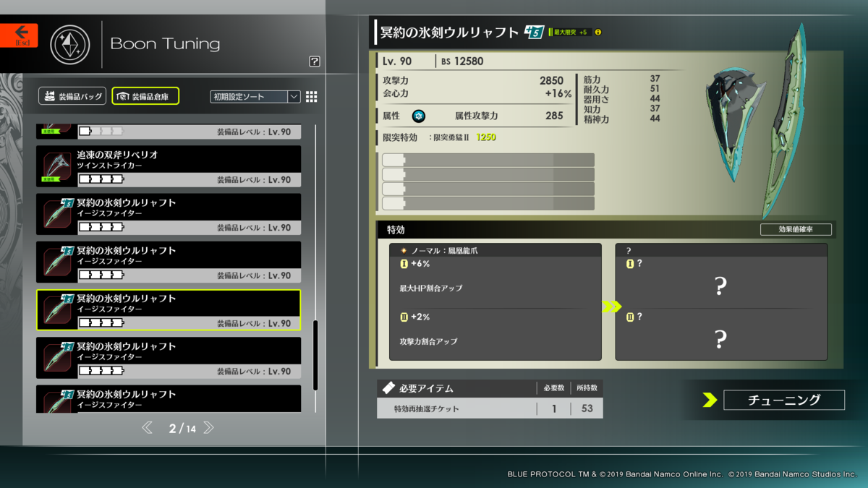The width and height of the screenshot is (868, 488).
Task: Click the 追凍の双斧リベリオ axe thumbnail
Action: tap(56, 167)
